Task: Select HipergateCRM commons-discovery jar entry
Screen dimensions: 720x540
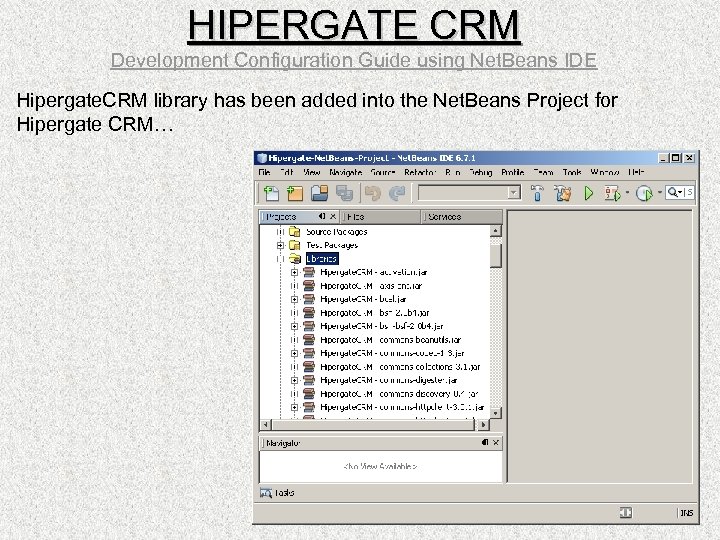Action: [399, 394]
